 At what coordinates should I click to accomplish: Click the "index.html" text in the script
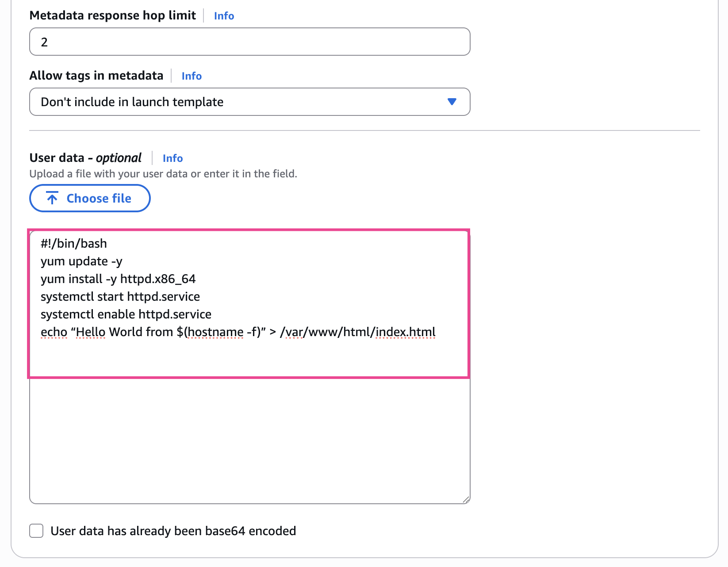coord(406,332)
